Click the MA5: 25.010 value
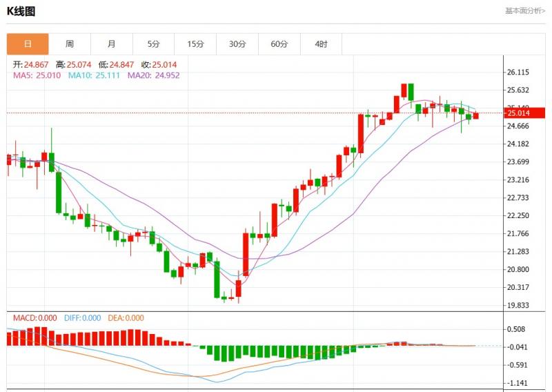This screenshot has height=392, width=552. (37, 75)
